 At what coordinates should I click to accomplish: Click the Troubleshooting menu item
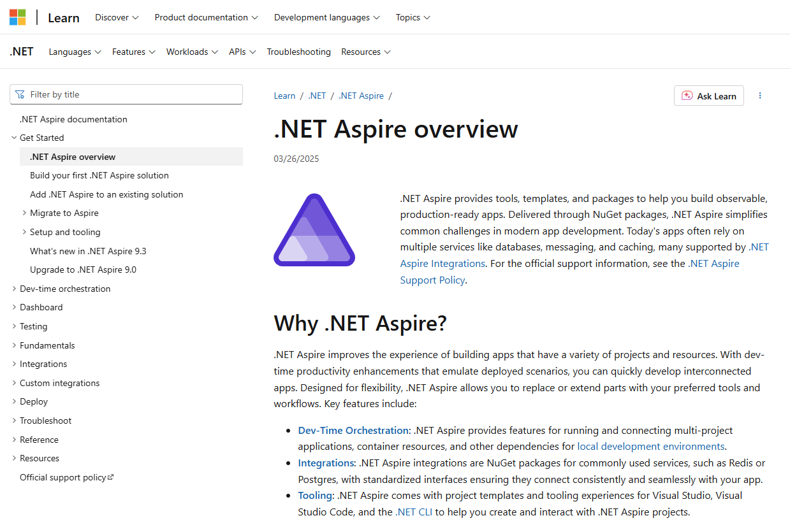[x=298, y=52]
